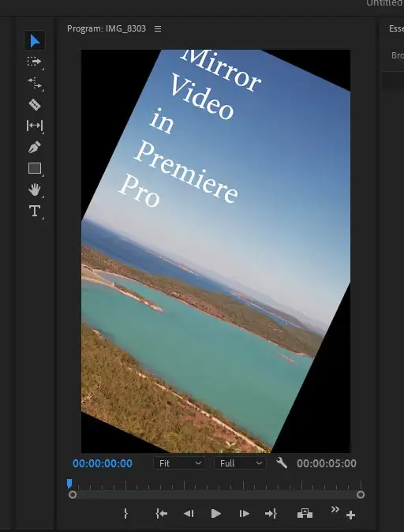Step forward one frame
This screenshot has width=404, height=532.
pyautogui.click(x=245, y=514)
